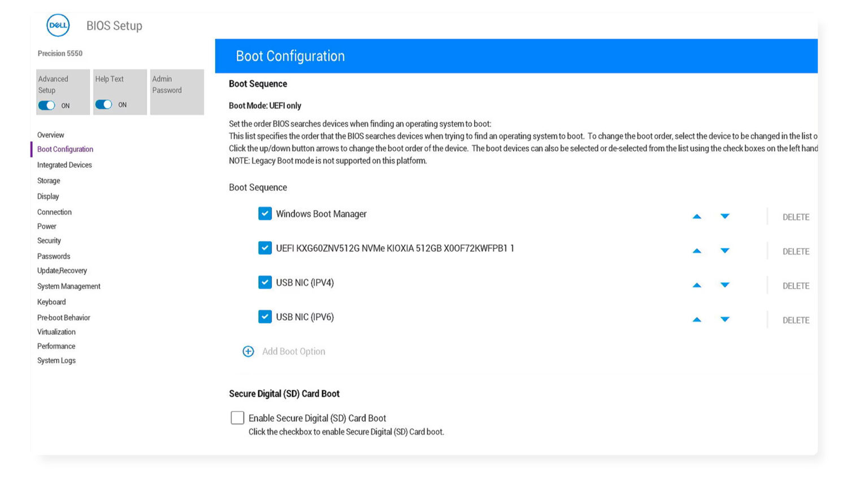Open Connection settings
The image size is (868, 488).
point(54,212)
